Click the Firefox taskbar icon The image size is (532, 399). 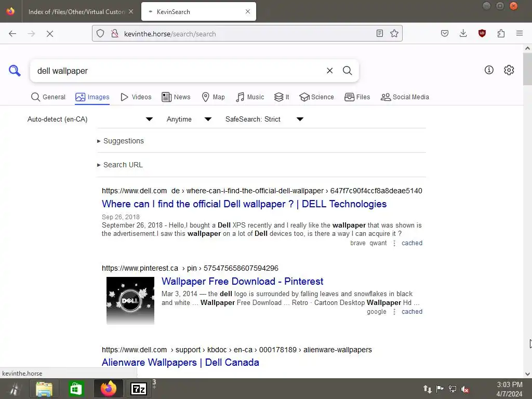point(108,389)
